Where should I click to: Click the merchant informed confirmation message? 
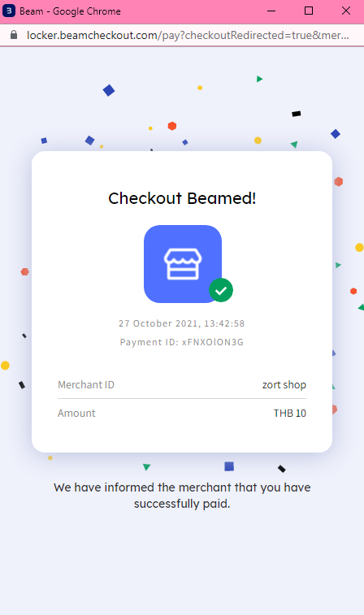coord(182,496)
